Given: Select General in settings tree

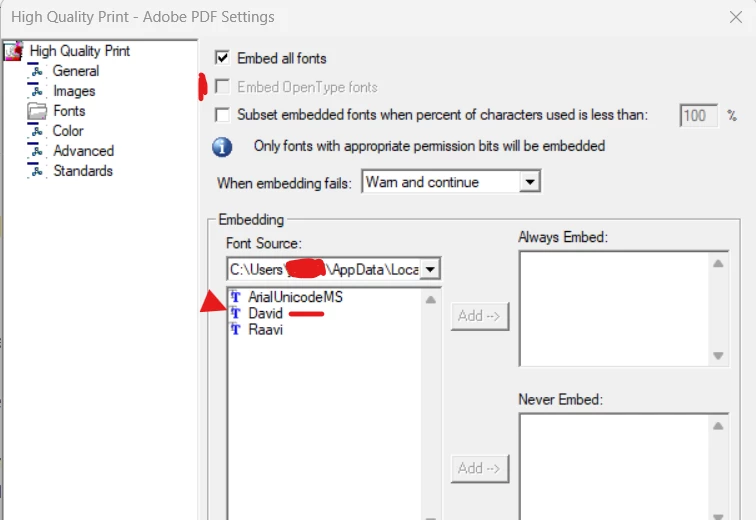Looking at the screenshot, I should 76,71.
